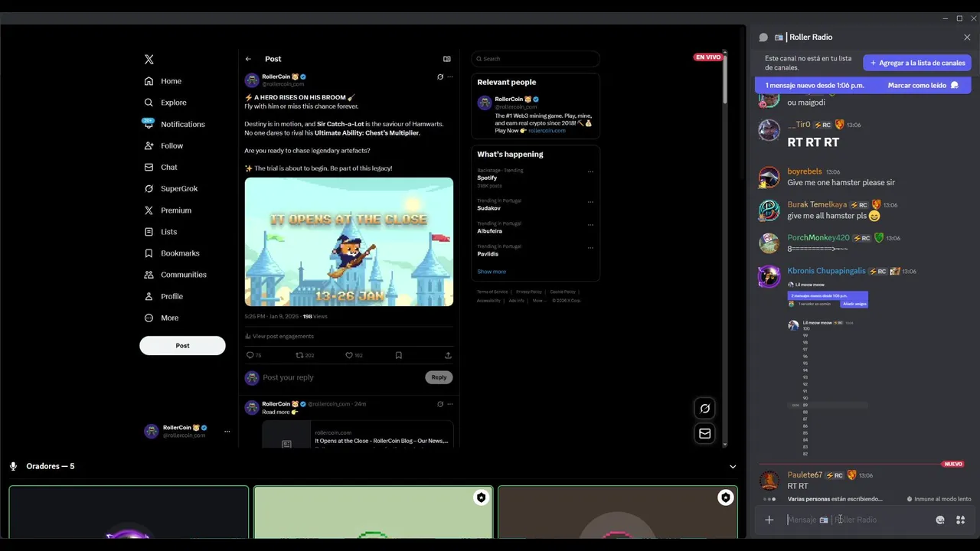The width and height of the screenshot is (980, 551).
Task: Click the reply comment icon showing 75
Action: [253, 355]
